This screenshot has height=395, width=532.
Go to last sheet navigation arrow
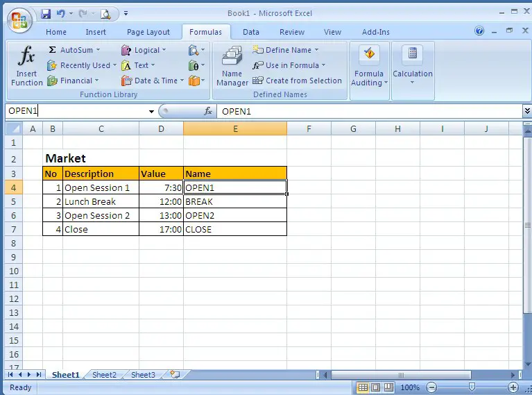39,375
